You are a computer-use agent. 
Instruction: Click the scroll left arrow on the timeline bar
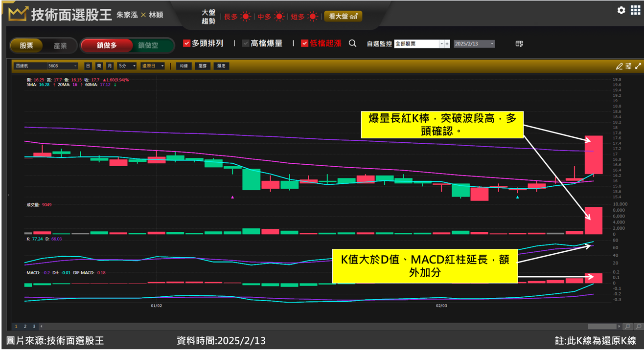coord(41,326)
